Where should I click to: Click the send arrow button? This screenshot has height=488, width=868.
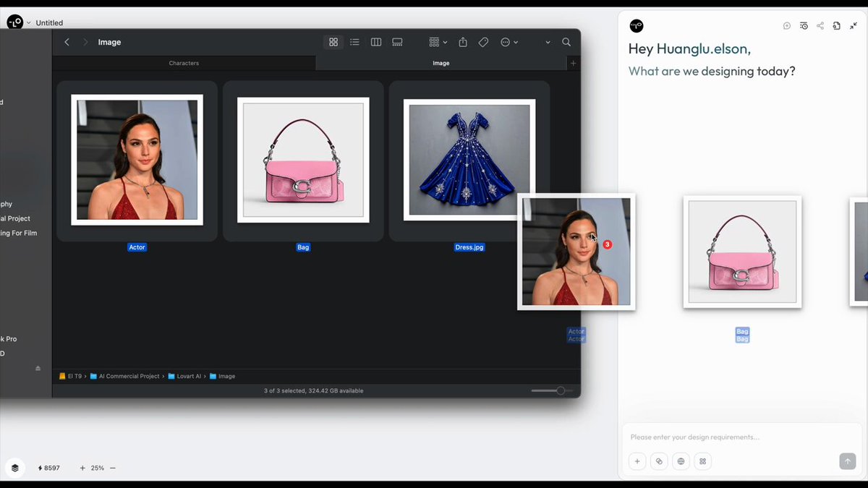(848, 461)
